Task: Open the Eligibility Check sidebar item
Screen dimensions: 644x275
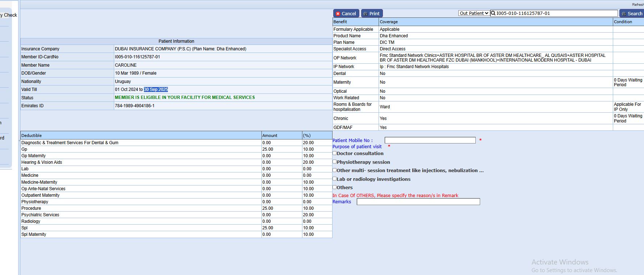Action: [x=9, y=15]
